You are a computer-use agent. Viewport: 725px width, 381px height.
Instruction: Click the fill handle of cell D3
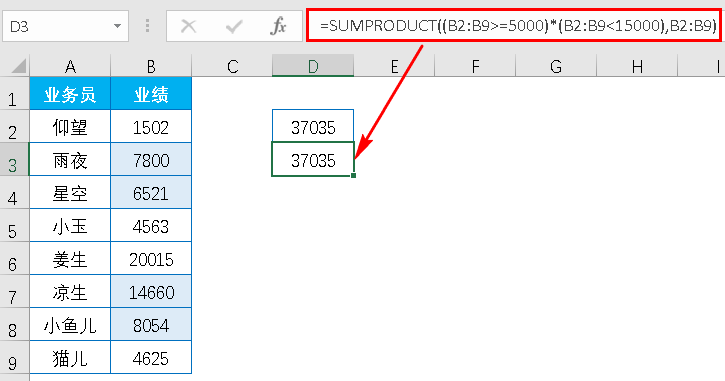point(354,176)
